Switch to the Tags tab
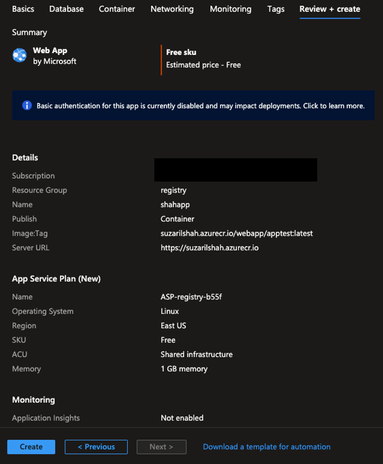Screen dimensions: 383x464 [276, 9]
